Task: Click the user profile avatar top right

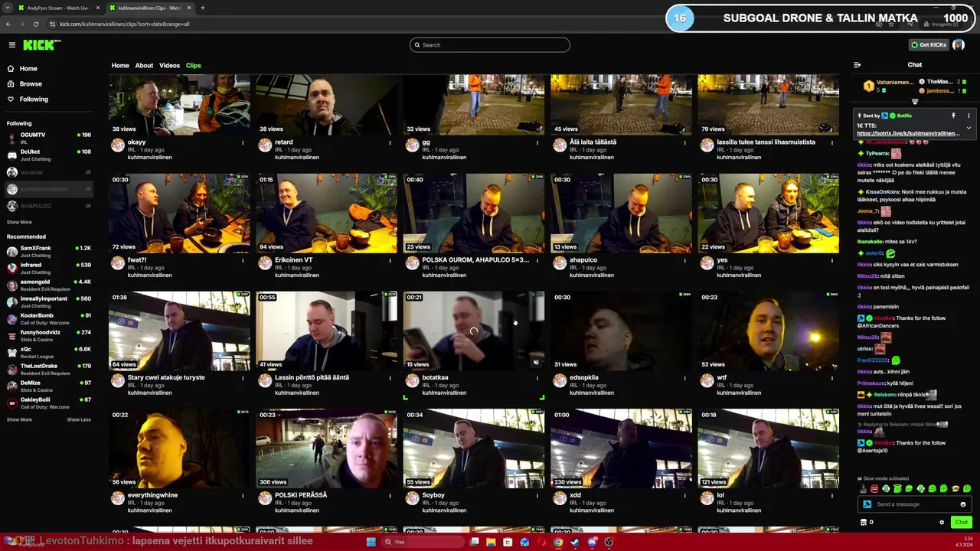Action: click(x=959, y=45)
